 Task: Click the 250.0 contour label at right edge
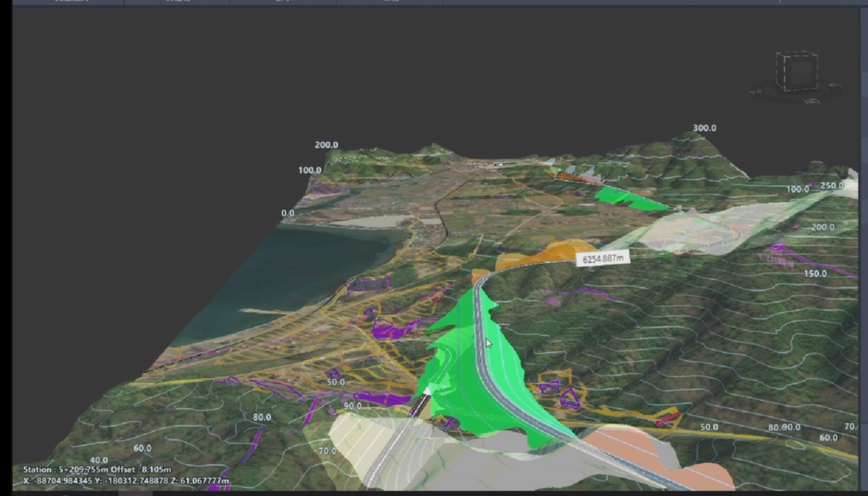832,186
